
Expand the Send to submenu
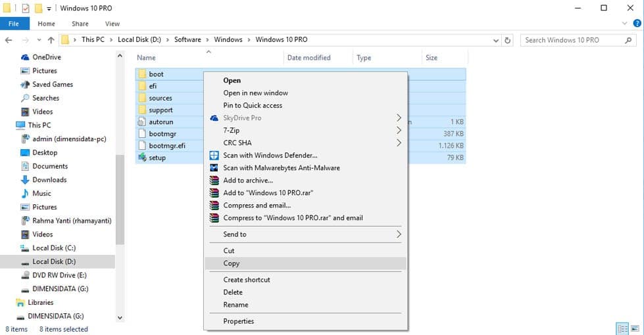pyautogui.click(x=399, y=234)
